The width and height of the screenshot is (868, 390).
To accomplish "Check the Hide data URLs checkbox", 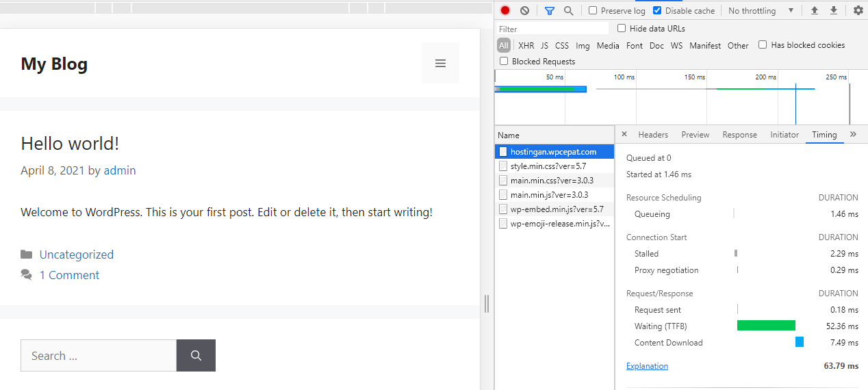I will 622,29.
